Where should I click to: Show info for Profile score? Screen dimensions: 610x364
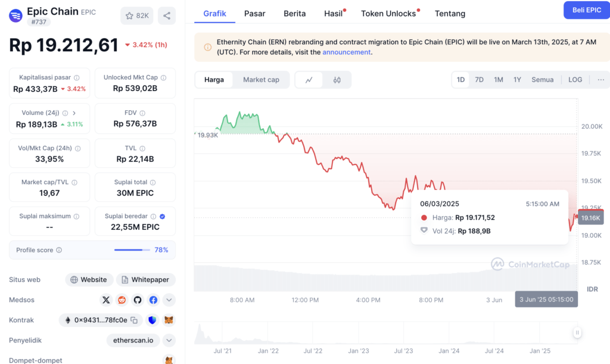pos(59,250)
